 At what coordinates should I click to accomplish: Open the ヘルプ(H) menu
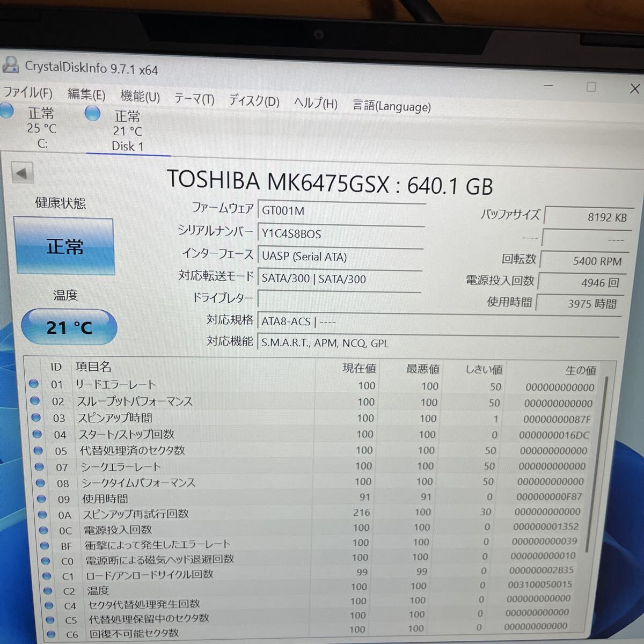(316, 103)
